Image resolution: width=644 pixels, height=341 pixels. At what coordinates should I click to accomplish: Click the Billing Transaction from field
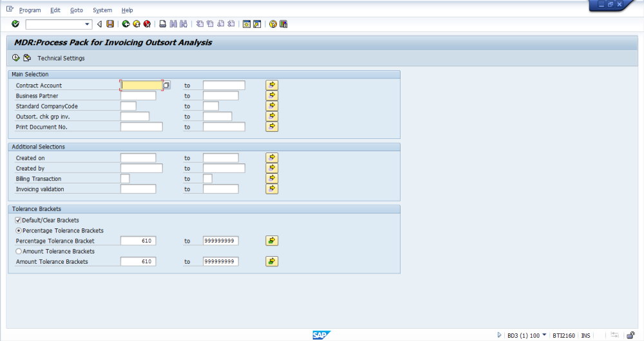coord(126,178)
